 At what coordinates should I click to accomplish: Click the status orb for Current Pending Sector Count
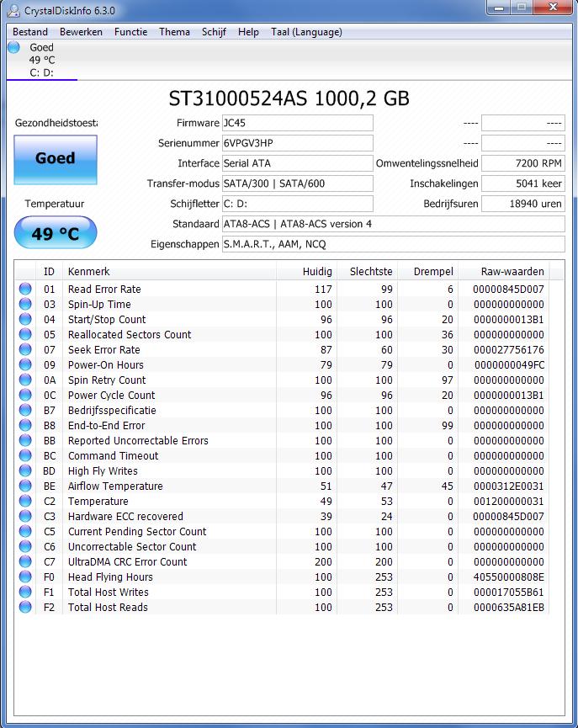[x=25, y=531]
